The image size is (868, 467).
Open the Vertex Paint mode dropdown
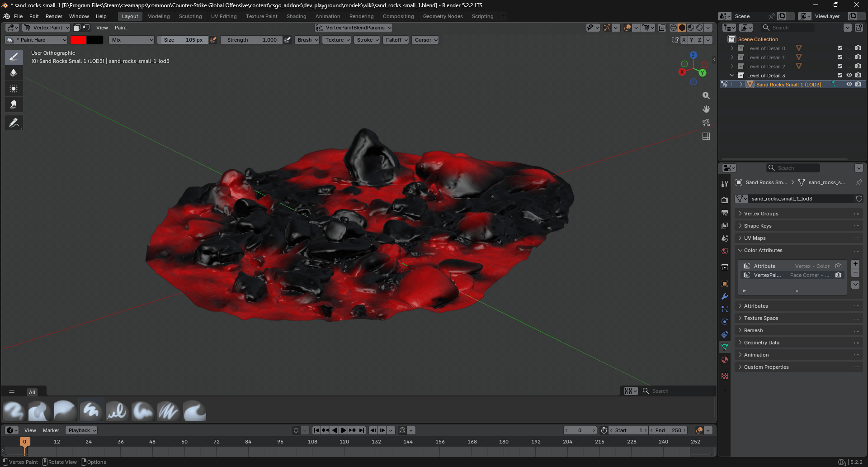point(46,28)
